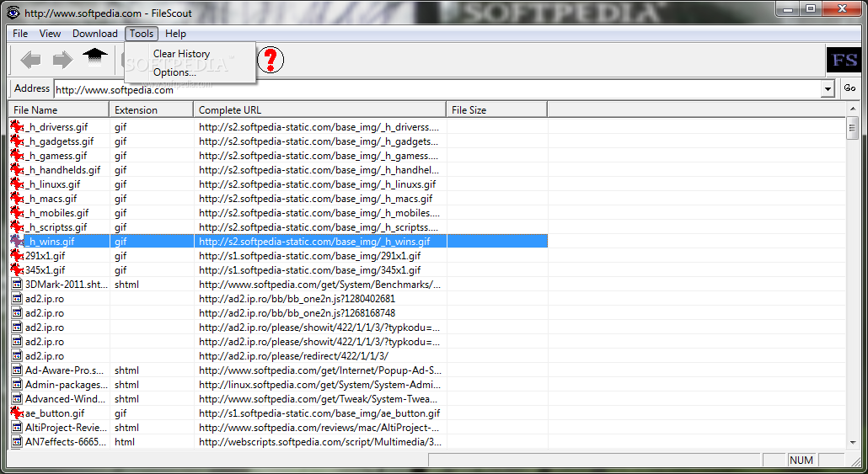Select URL starting webscripts.softpedia.com/script
Viewport: 868px width, 474px height.
320,442
